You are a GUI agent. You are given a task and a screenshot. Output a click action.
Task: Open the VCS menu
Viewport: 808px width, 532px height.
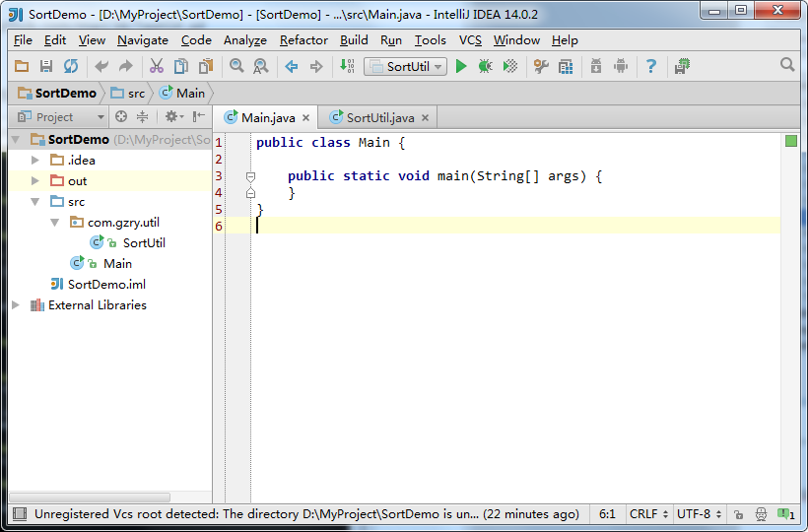(x=470, y=40)
